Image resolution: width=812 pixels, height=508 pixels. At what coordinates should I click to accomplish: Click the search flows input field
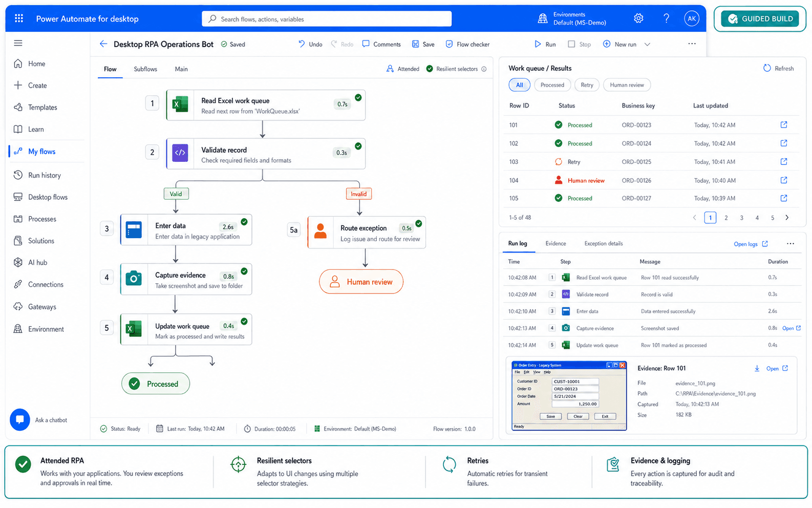coord(327,19)
